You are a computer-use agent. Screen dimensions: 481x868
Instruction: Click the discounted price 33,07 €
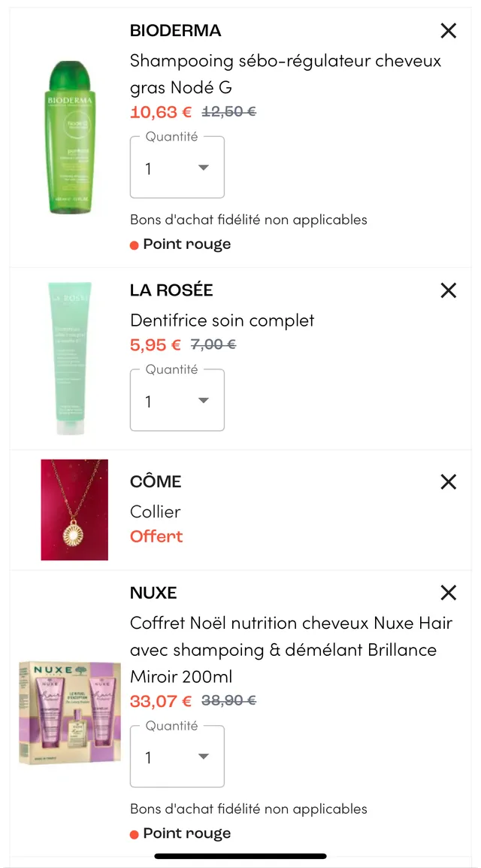(159, 700)
